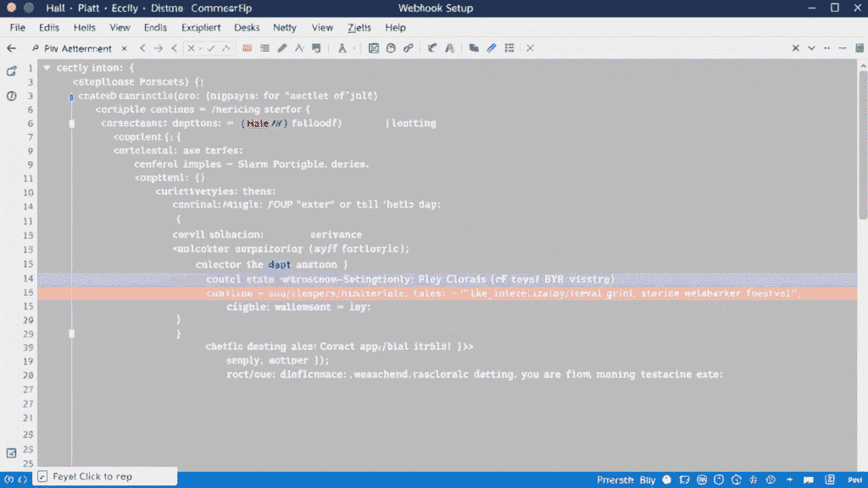Screen dimensions: 868x488
Task: Close the Pity Aetterment tab
Action: coord(124,48)
